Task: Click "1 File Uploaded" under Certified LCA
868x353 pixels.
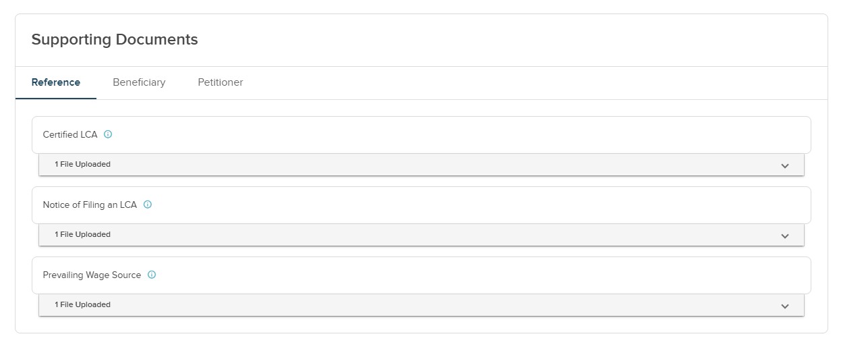Action: tap(82, 164)
